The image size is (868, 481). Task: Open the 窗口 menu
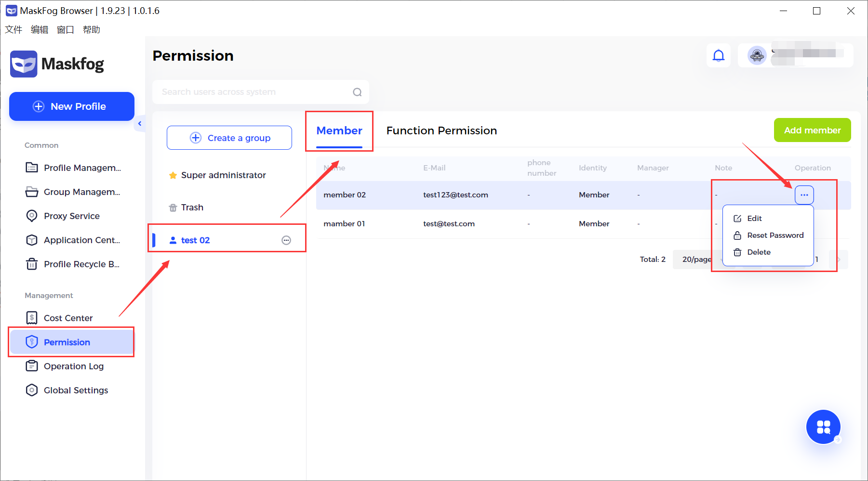click(x=66, y=29)
